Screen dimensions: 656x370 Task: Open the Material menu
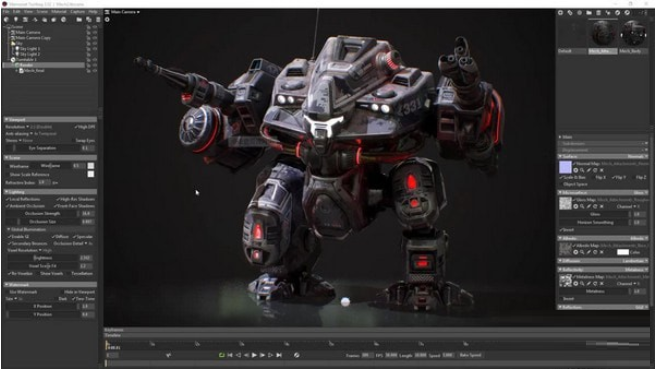[59, 12]
